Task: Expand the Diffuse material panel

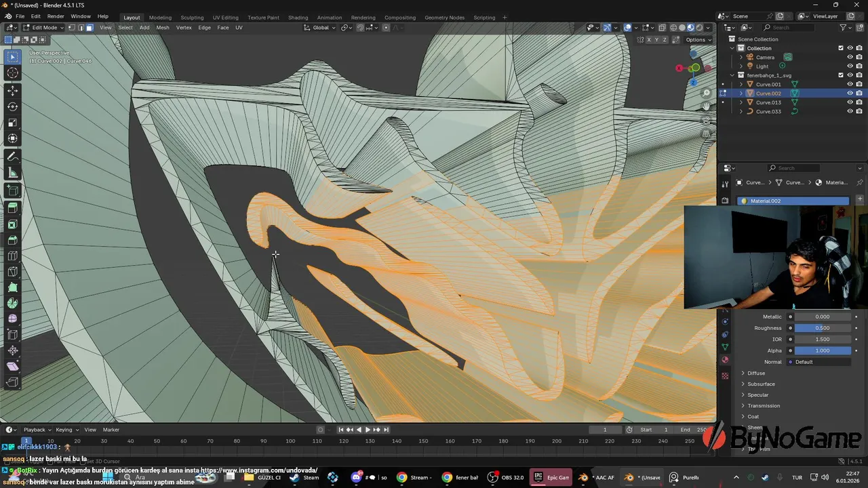Action: 743,373
